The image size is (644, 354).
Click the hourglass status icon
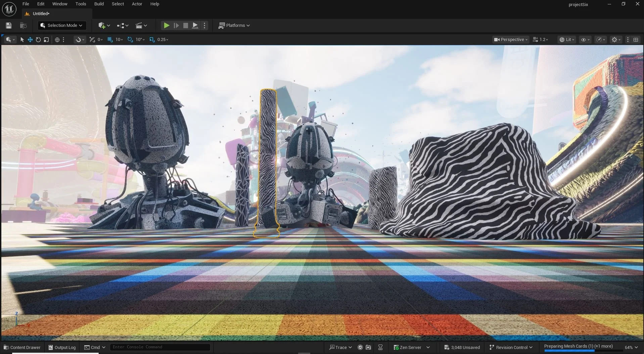380,347
